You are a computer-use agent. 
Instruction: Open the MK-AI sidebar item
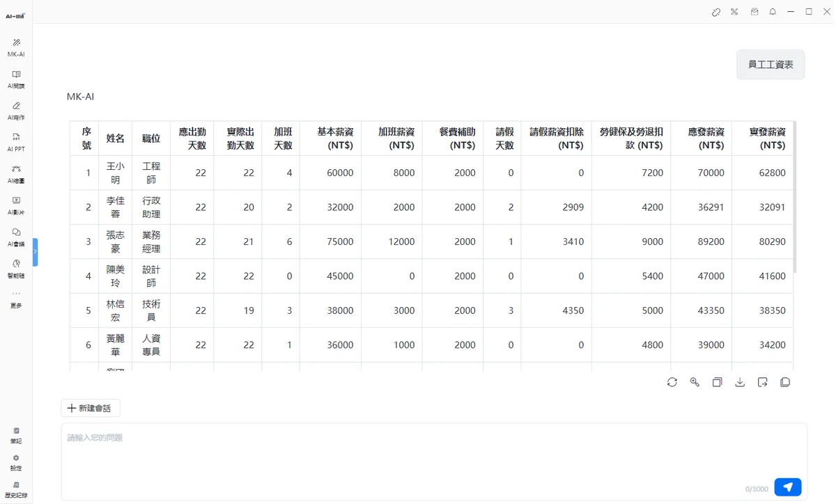[x=16, y=47]
